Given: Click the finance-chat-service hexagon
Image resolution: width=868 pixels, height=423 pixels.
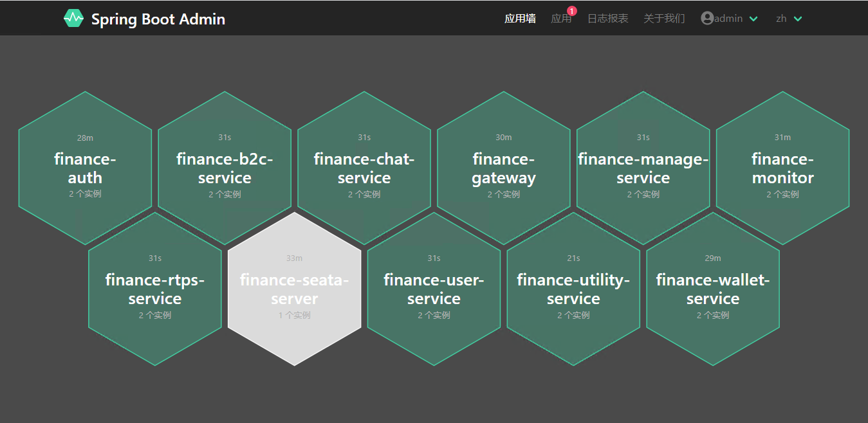Looking at the screenshot, I should pyautogui.click(x=364, y=168).
